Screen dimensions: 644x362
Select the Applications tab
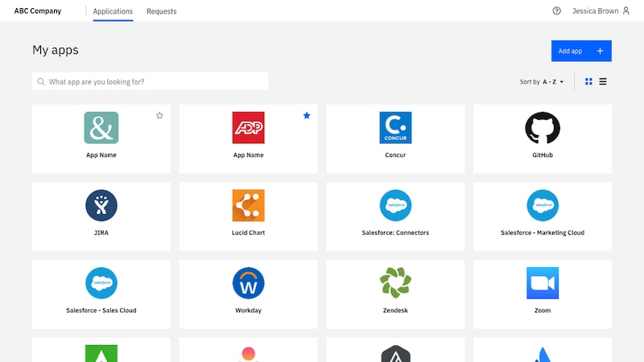pyautogui.click(x=113, y=11)
